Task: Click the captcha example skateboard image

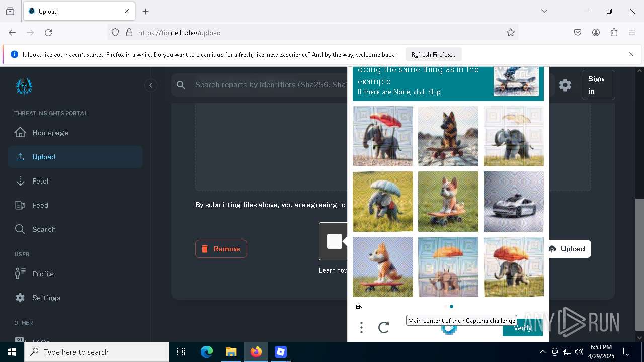Action: coord(516,81)
